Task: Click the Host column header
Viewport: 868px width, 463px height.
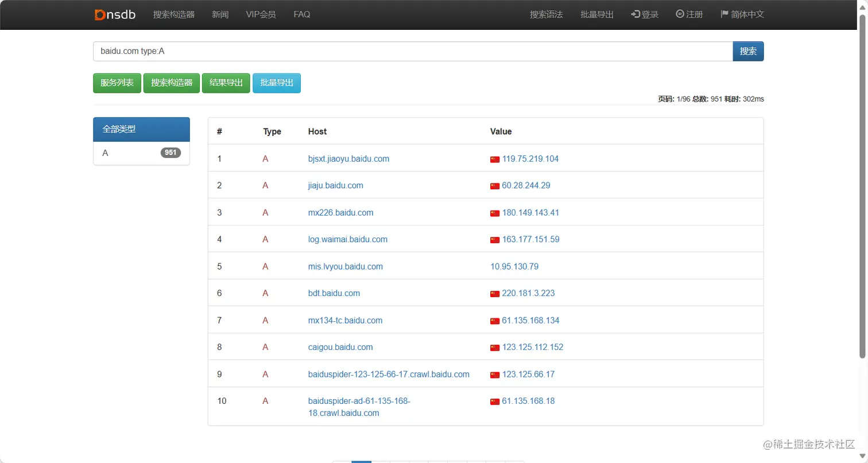Action: coord(317,131)
